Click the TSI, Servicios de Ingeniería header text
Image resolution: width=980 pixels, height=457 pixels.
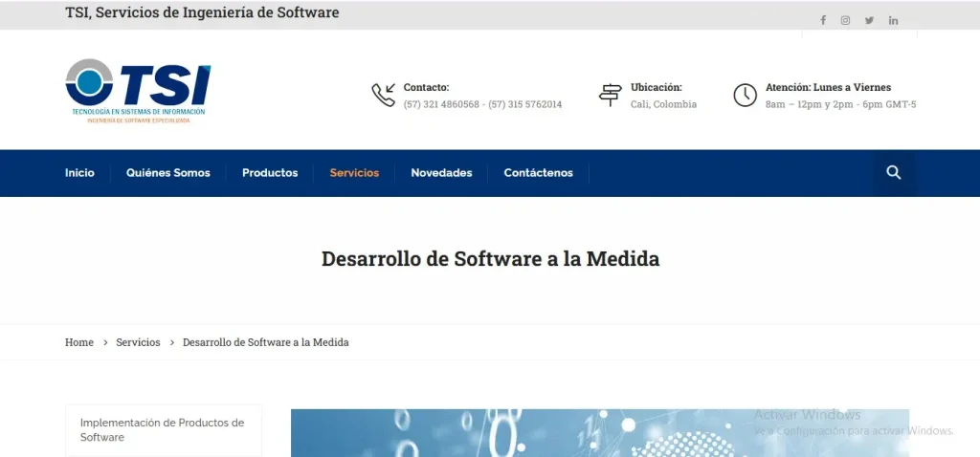[202, 12]
